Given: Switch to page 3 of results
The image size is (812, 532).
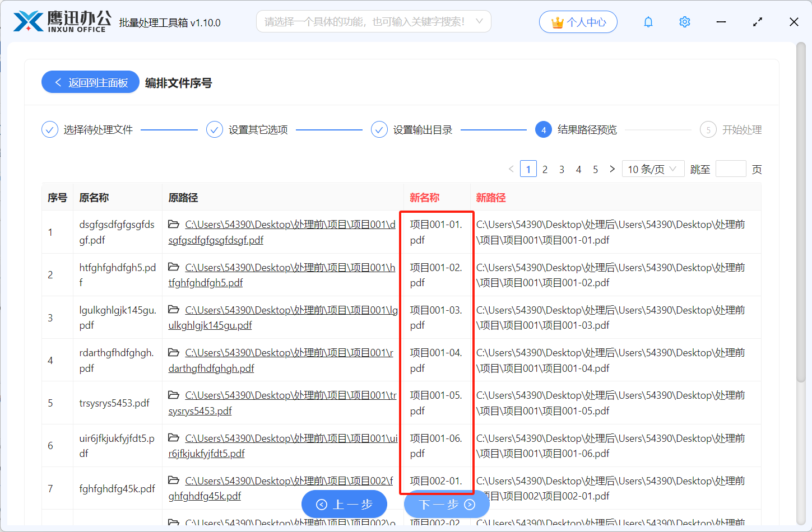Looking at the screenshot, I should (562, 168).
